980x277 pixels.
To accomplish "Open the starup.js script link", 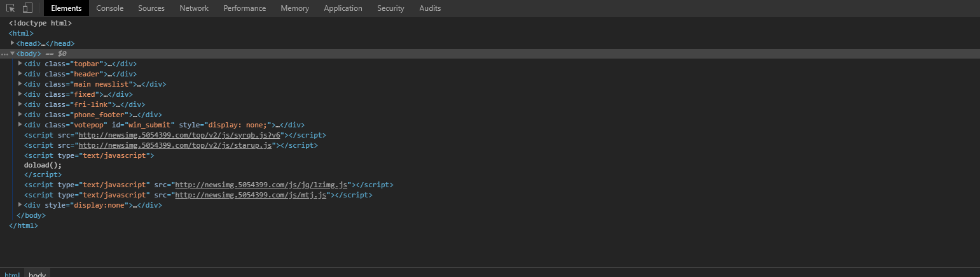I will tap(176, 145).
